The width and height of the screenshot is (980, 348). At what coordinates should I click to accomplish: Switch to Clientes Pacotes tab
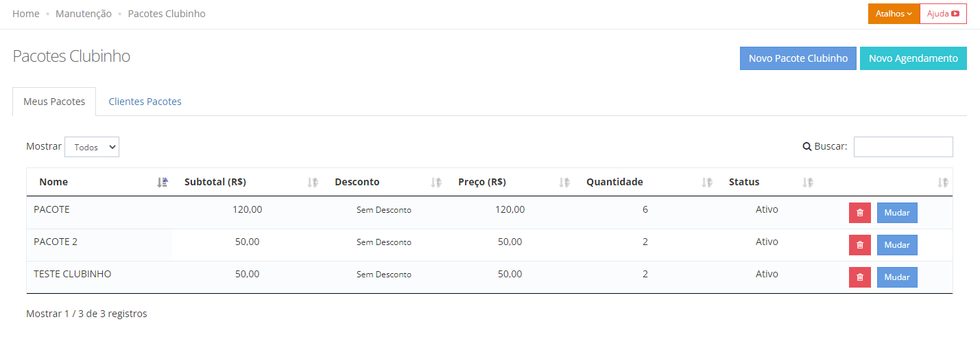pos(145,102)
